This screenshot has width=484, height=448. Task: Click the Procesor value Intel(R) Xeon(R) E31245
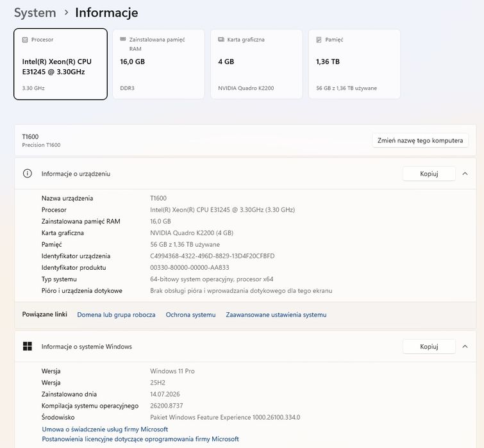pos(222,210)
